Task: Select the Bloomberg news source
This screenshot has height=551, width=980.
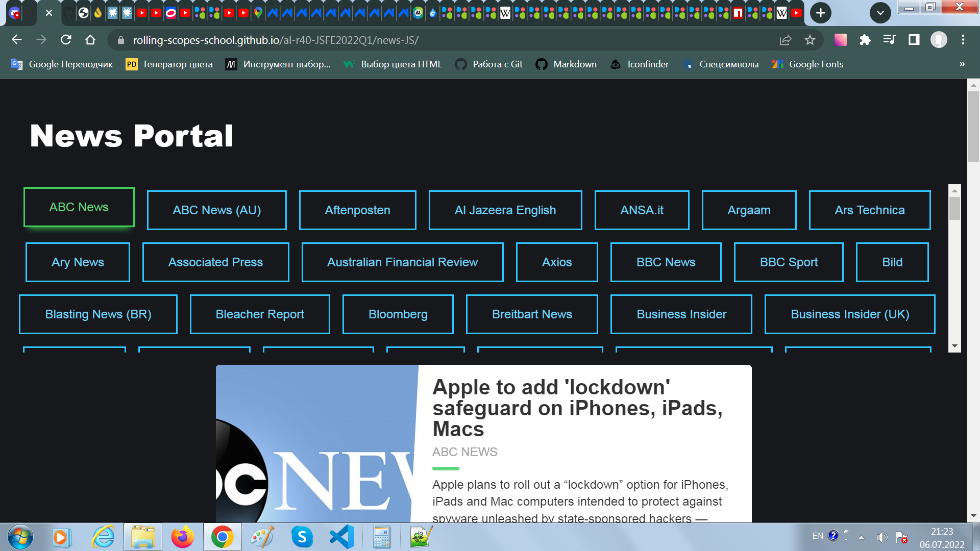Action: point(398,314)
